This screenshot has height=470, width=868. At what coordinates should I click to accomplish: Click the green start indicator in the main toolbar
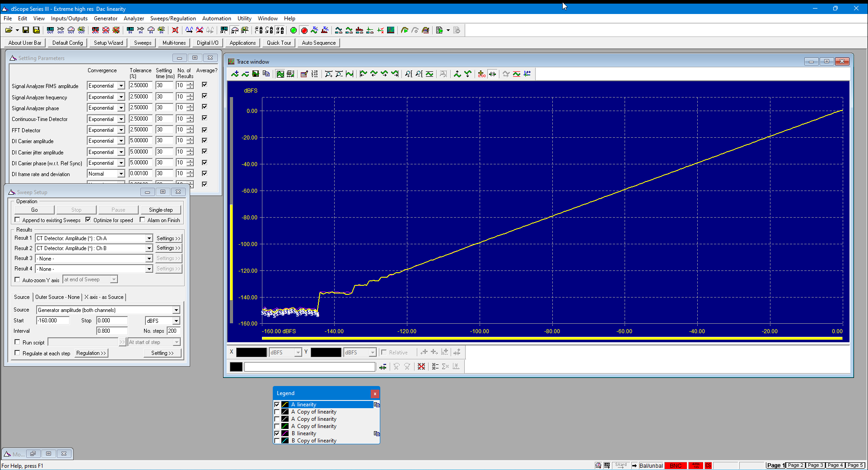[294, 30]
